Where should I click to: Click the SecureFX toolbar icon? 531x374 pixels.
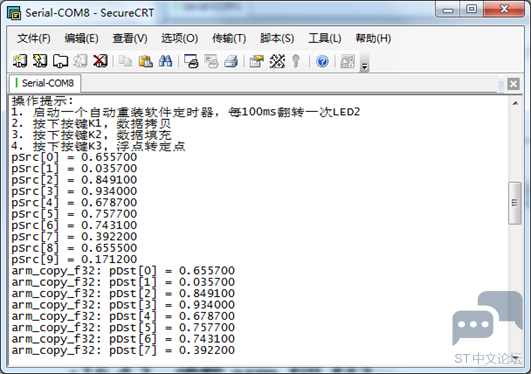[347, 61]
